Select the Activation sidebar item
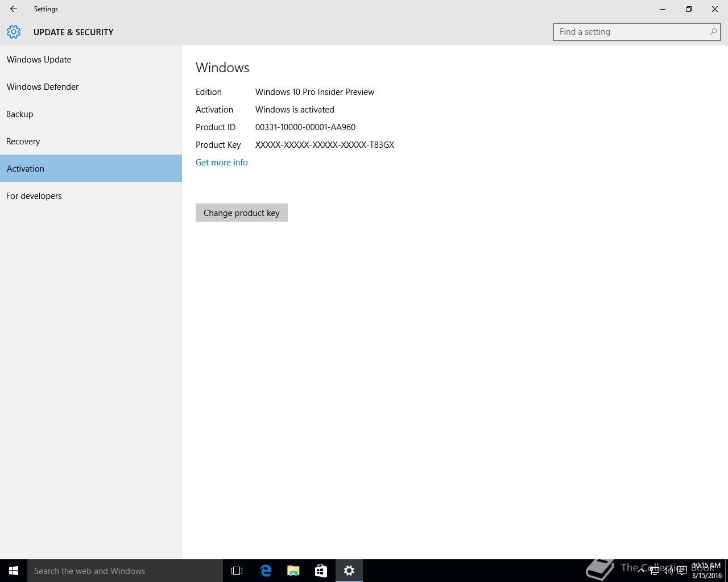Image resolution: width=728 pixels, height=582 pixels. click(91, 168)
